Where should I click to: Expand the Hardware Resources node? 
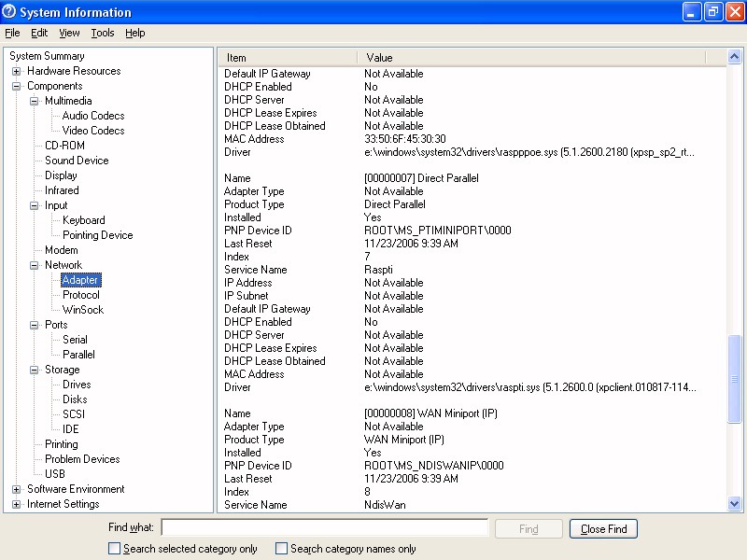[17, 71]
